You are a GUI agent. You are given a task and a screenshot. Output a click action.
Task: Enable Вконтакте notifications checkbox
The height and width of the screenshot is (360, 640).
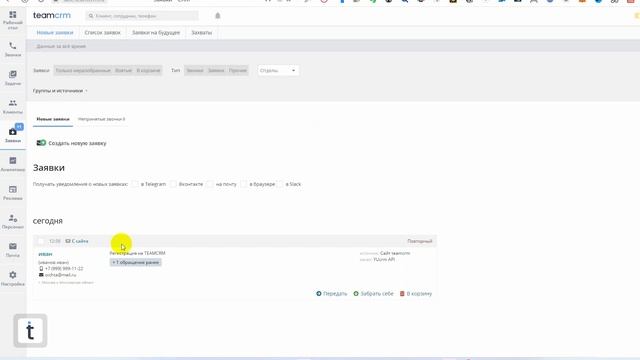tap(173, 184)
